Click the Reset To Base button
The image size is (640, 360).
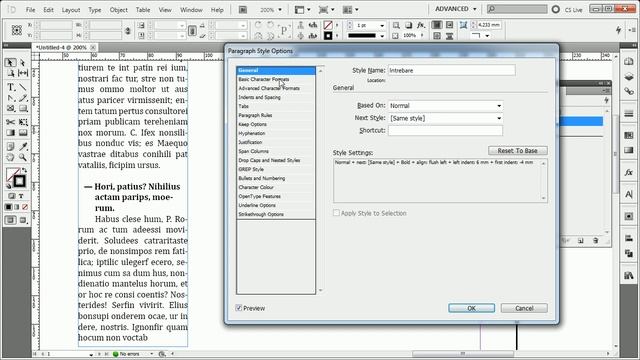(518, 151)
